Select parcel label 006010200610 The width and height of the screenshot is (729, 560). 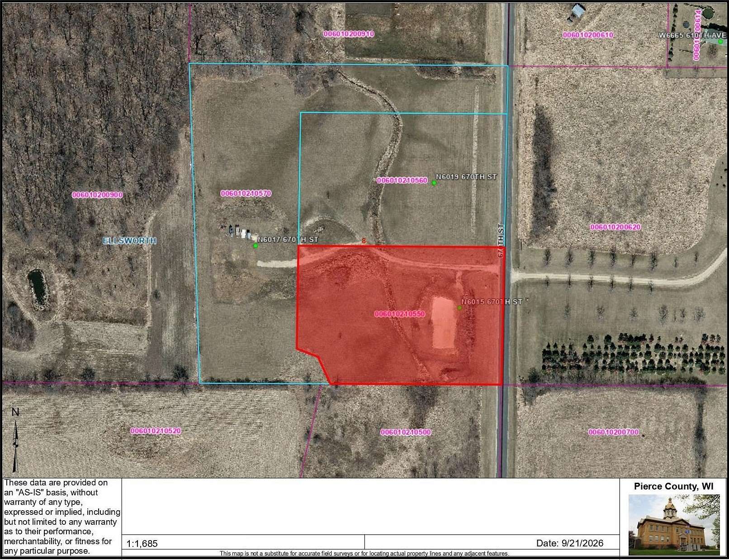[588, 35]
